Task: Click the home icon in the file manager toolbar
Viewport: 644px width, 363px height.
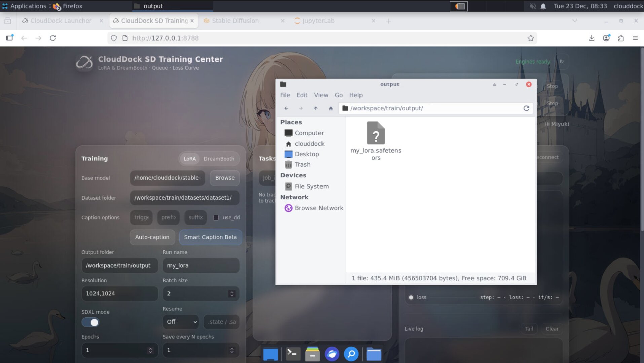Action: [x=331, y=108]
